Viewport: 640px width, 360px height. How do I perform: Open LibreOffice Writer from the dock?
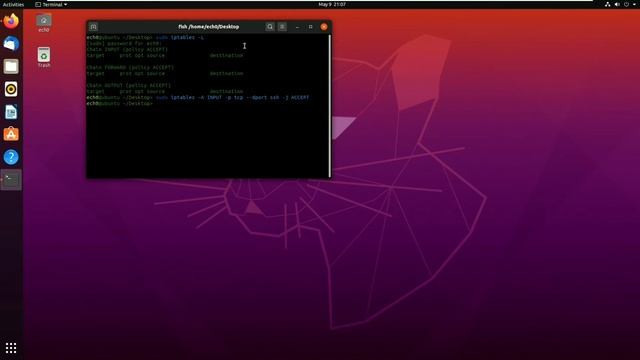point(11,112)
